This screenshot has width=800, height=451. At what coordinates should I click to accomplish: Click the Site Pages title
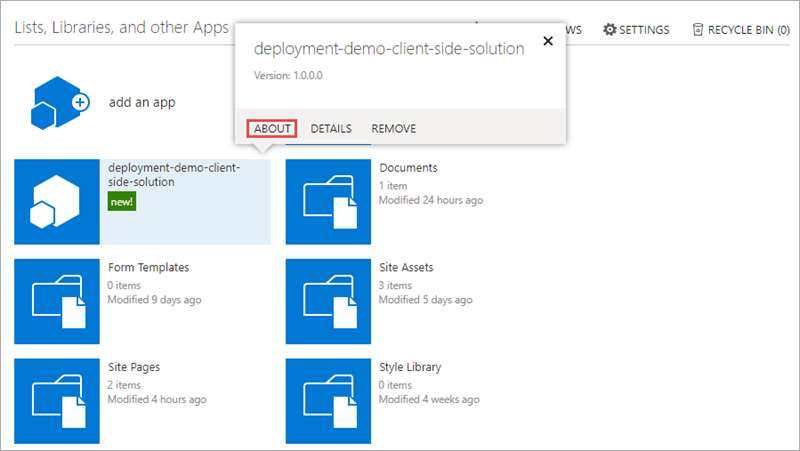pos(134,367)
